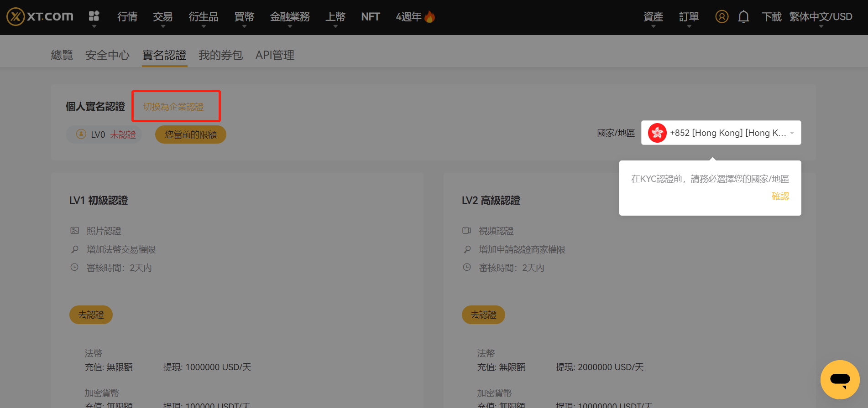Click the clock icon in the LV2 card
The image size is (868, 408).
466,267
